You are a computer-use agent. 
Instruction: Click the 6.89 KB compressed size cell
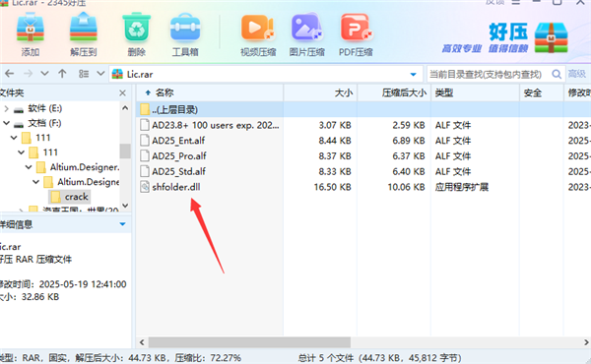point(409,141)
